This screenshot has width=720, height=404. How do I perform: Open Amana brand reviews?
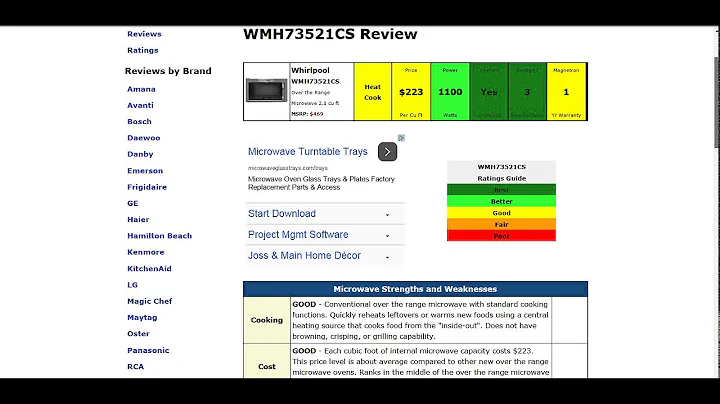coord(141,89)
